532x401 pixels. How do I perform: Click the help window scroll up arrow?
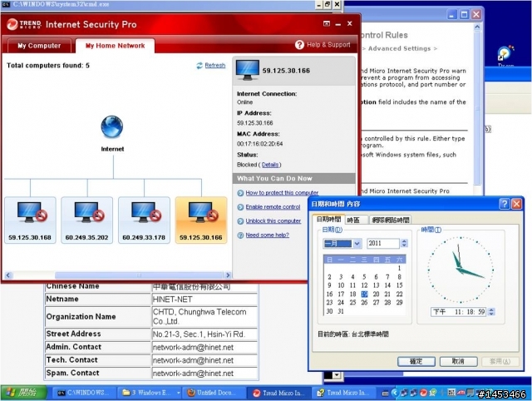(477, 27)
